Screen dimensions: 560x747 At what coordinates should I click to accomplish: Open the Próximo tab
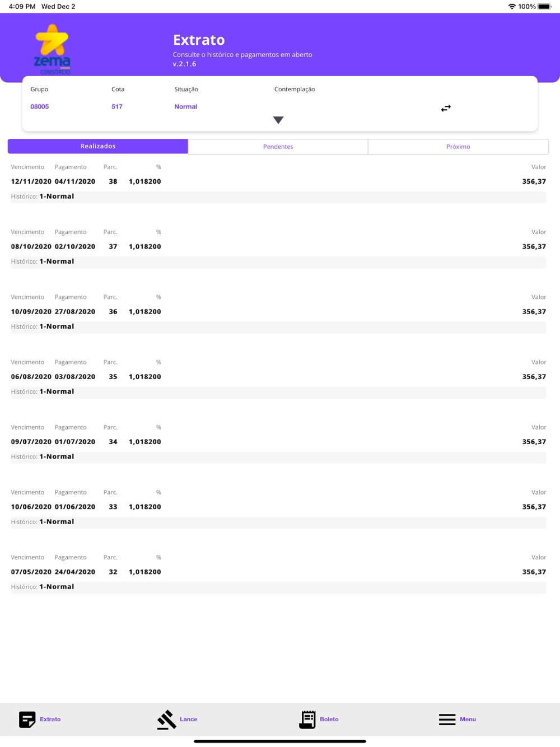(x=458, y=146)
